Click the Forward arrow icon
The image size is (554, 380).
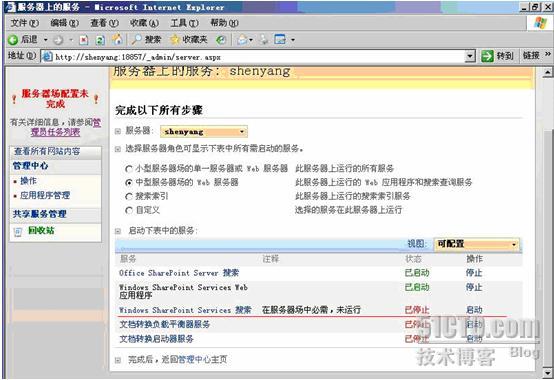click(x=58, y=40)
